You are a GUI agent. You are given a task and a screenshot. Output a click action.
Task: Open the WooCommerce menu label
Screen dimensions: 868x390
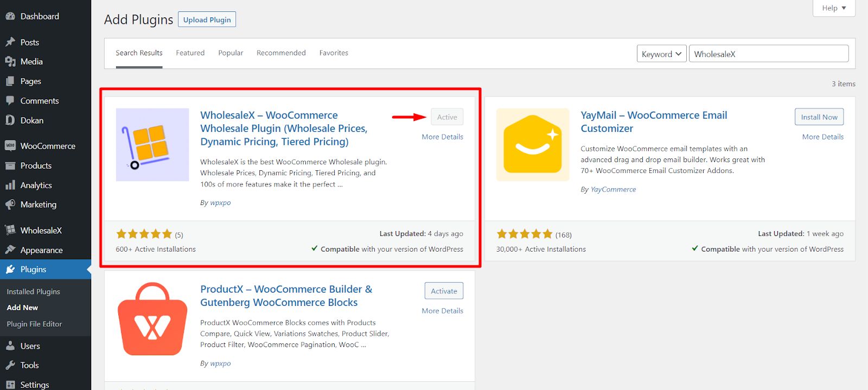(48, 146)
